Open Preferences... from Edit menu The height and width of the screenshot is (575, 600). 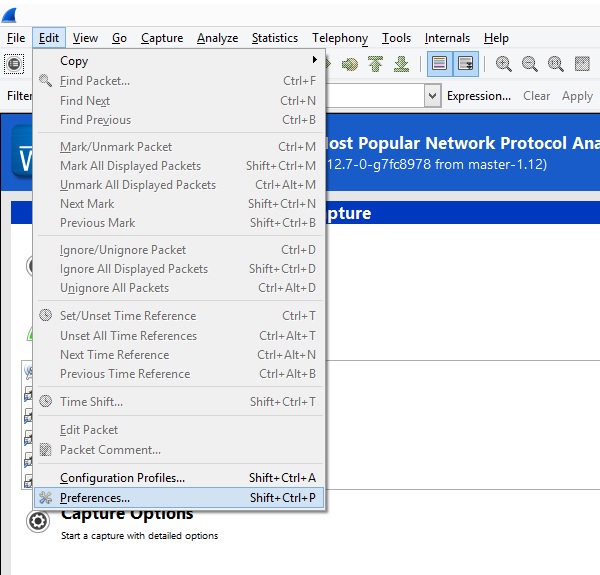(x=179, y=497)
